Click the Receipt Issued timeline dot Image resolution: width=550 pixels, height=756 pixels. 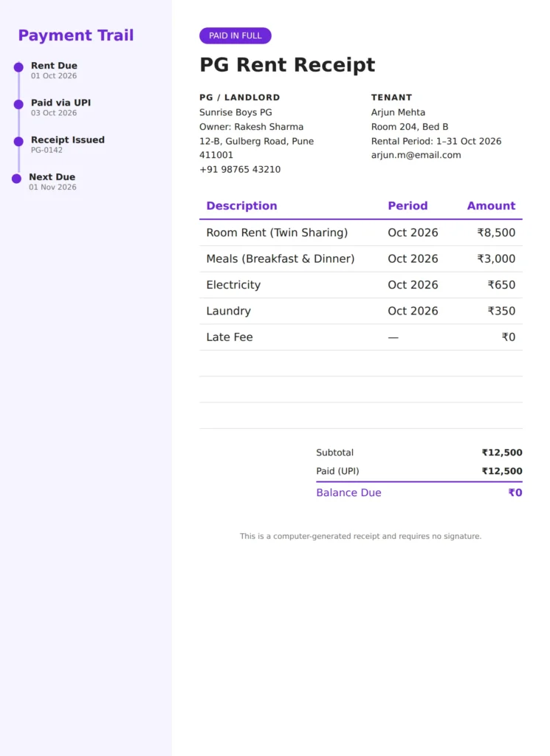click(18, 141)
